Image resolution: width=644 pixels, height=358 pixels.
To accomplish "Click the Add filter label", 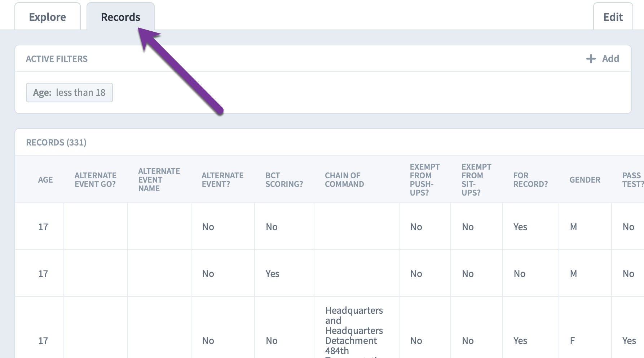I will [x=610, y=59].
